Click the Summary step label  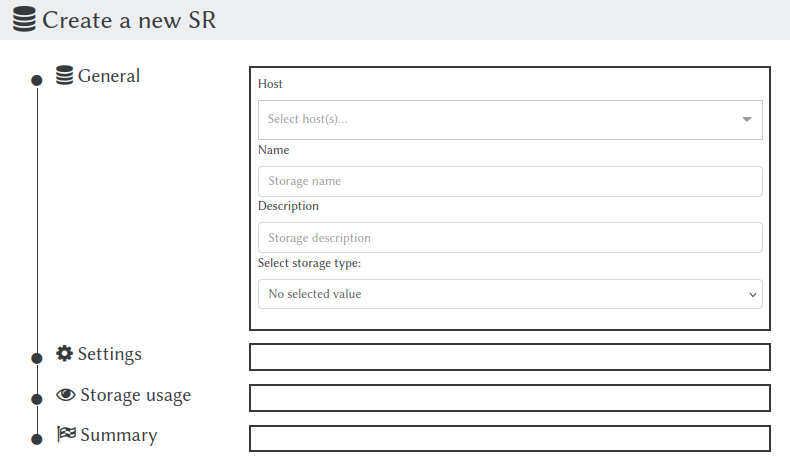tap(119, 435)
